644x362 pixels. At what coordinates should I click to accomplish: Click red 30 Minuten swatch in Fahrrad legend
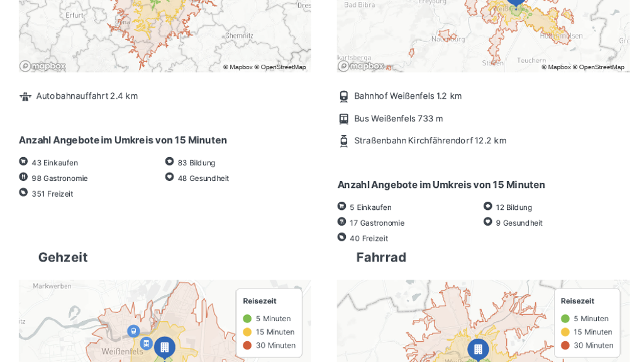click(x=565, y=345)
